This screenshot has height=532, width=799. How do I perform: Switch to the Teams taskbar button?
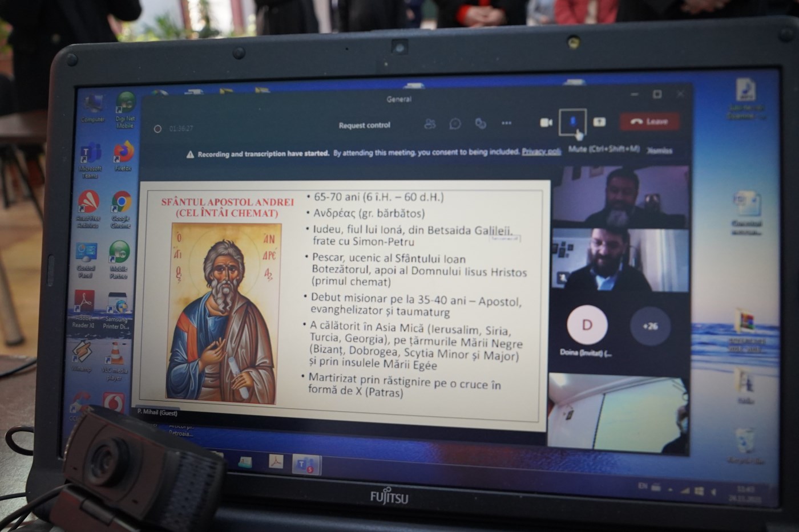click(306, 465)
